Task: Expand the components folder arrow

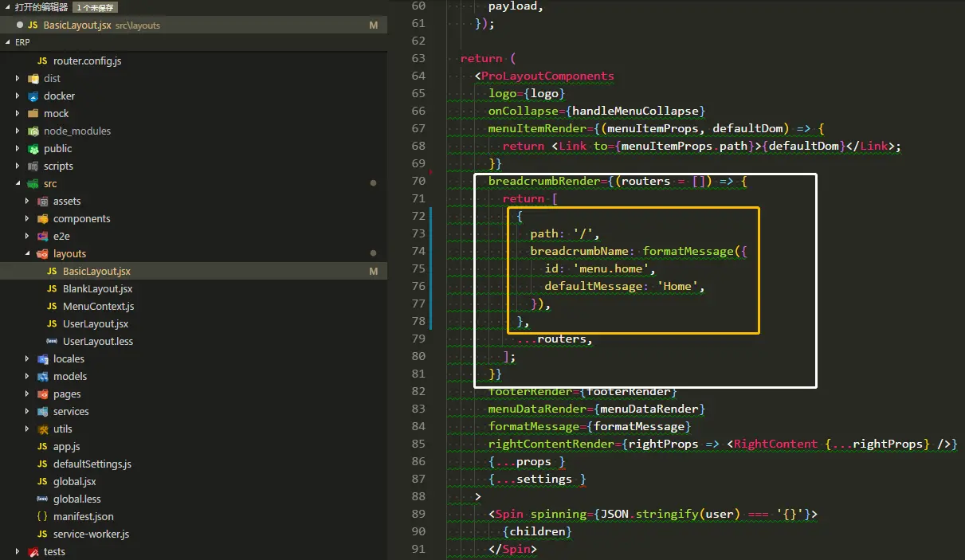Action: (x=27, y=218)
